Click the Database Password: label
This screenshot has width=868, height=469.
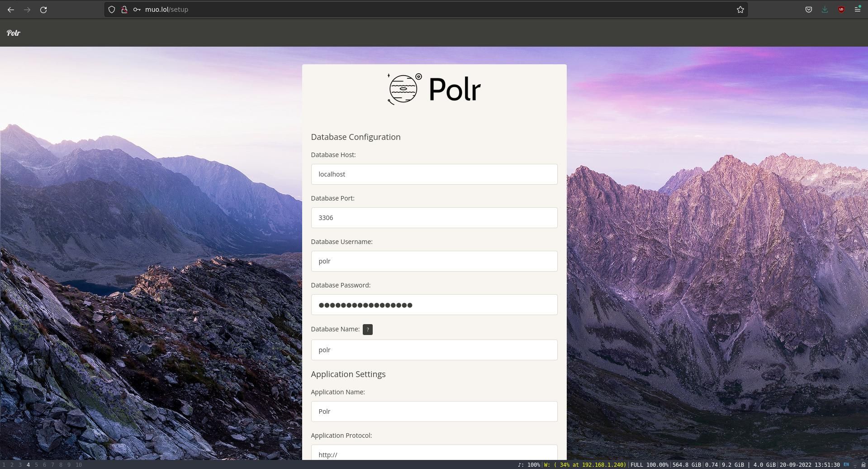pos(341,285)
